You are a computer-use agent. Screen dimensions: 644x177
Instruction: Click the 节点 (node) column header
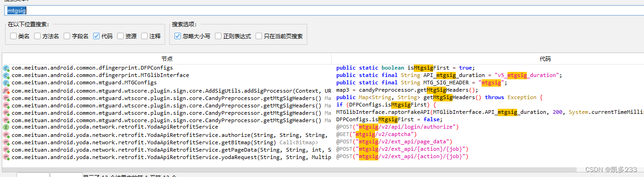click(x=167, y=59)
